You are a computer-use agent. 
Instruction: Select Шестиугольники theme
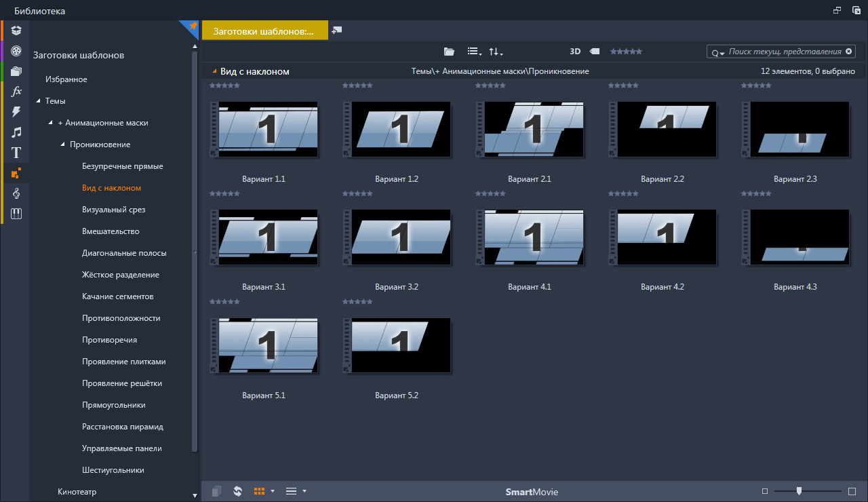(x=113, y=470)
